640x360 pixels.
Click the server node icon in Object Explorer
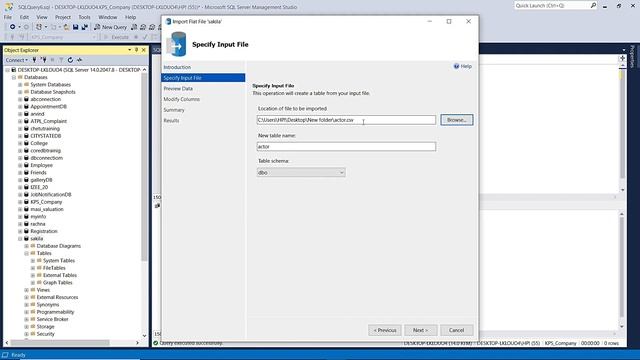[x=14, y=70]
